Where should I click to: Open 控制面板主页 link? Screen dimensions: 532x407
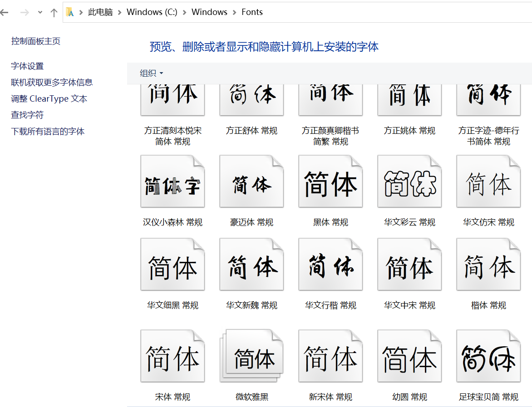coord(35,41)
